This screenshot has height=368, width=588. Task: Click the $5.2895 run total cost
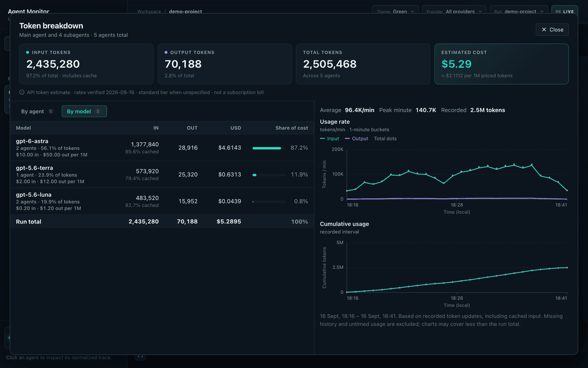[229, 221]
